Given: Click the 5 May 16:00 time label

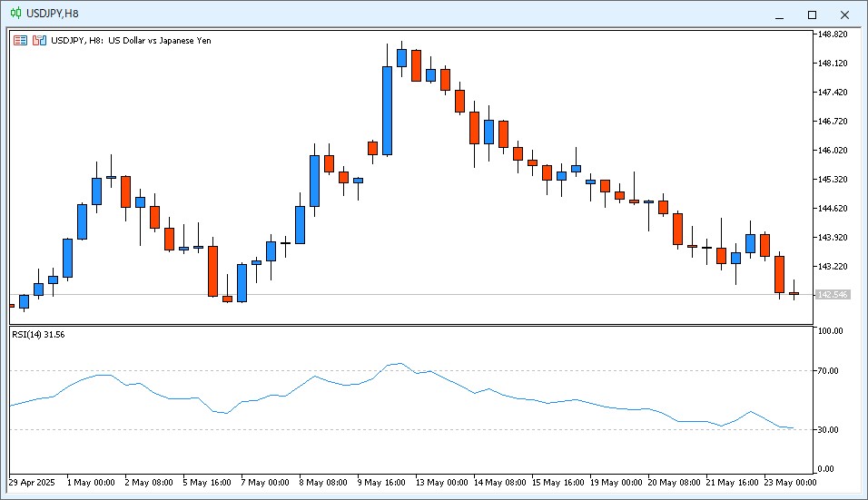Looking at the screenshot, I should 207,482.
